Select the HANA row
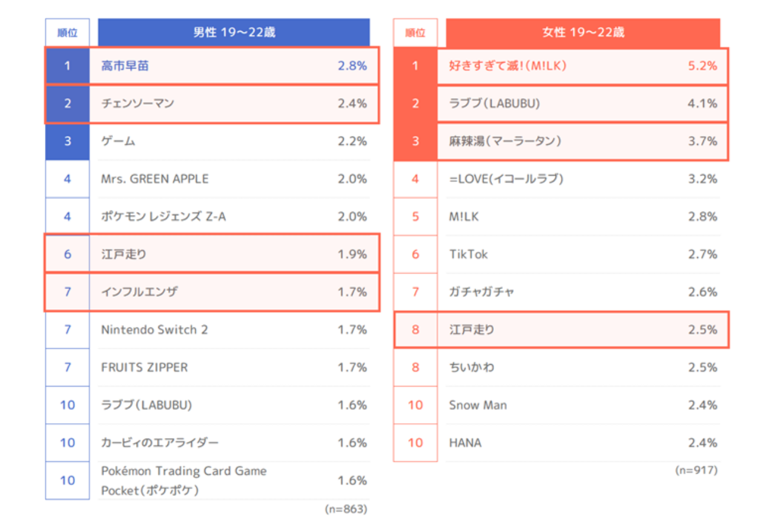769x532 pixels. (465, 443)
